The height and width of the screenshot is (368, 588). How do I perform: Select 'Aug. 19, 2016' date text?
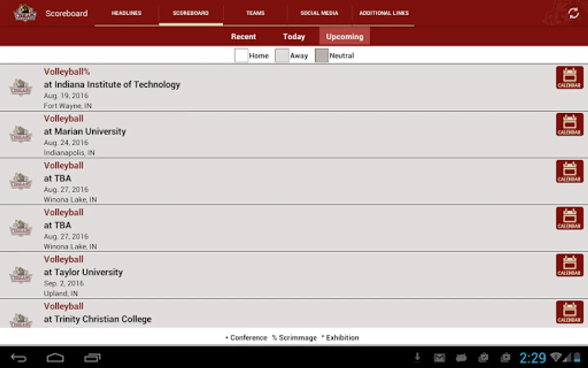pos(66,96)
